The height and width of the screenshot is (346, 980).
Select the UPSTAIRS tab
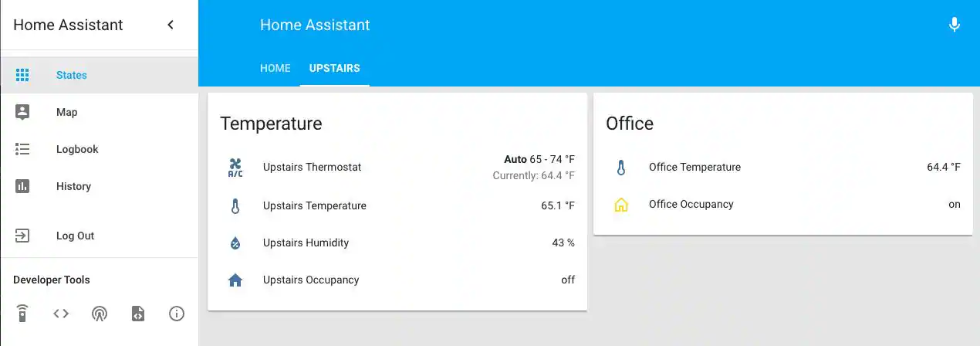pyautogui.click(x=334, y=68)
